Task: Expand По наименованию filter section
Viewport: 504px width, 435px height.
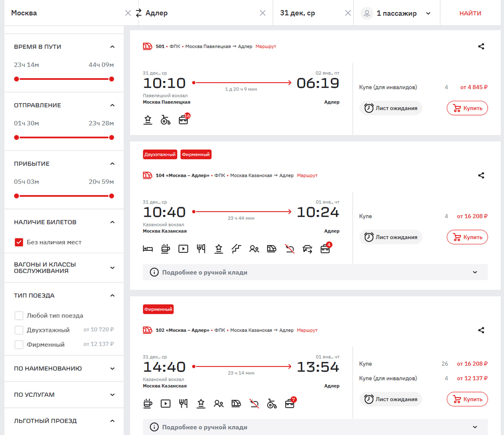Action: (112, 368)
